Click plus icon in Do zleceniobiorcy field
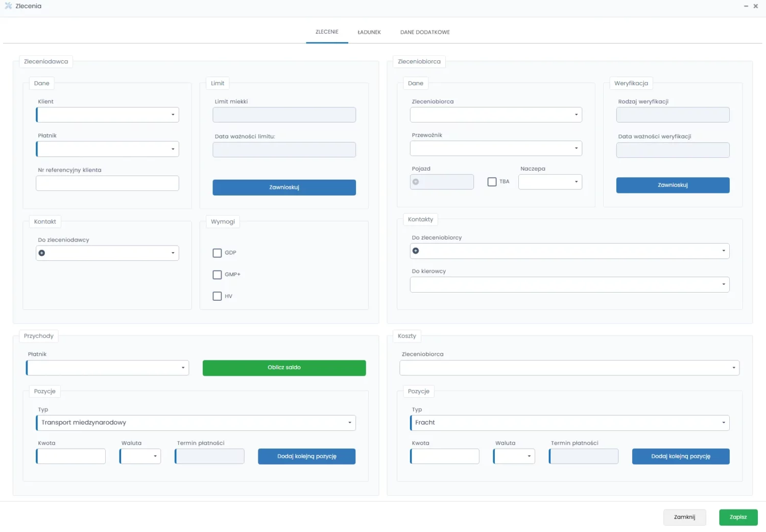Image resolution: width=766 pixels, height=532 pixels. [x=416, y=251]
